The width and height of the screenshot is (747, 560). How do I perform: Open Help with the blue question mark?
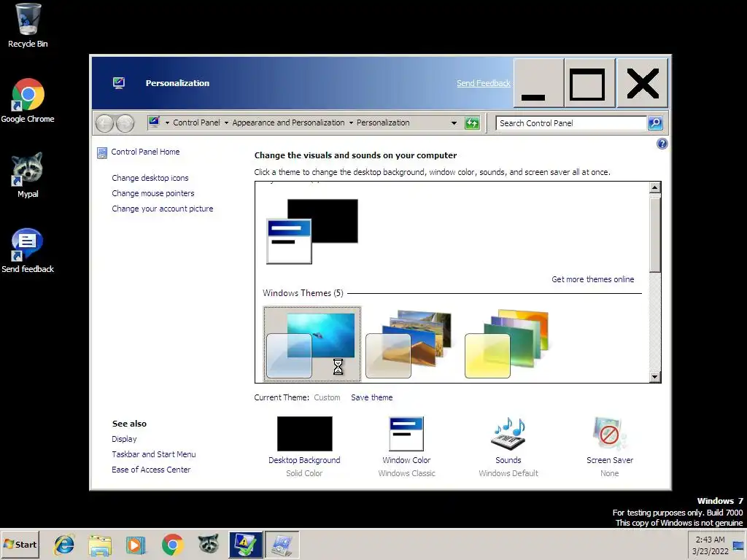[x=662, y=144]
